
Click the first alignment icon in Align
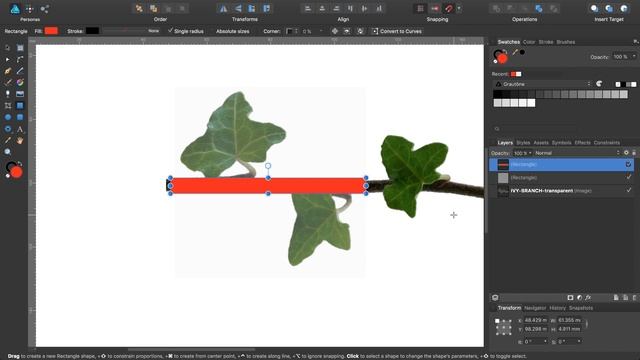pos(308,8)
